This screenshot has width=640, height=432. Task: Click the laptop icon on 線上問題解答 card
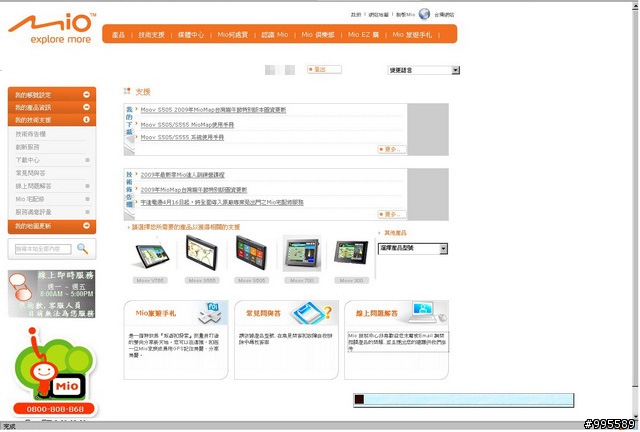tap(427, 312)
